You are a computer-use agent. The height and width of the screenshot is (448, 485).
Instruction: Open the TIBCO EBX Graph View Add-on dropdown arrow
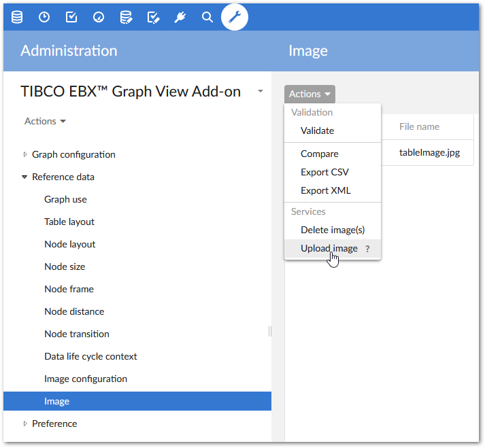pyautogui.click(x=261, y=91)
